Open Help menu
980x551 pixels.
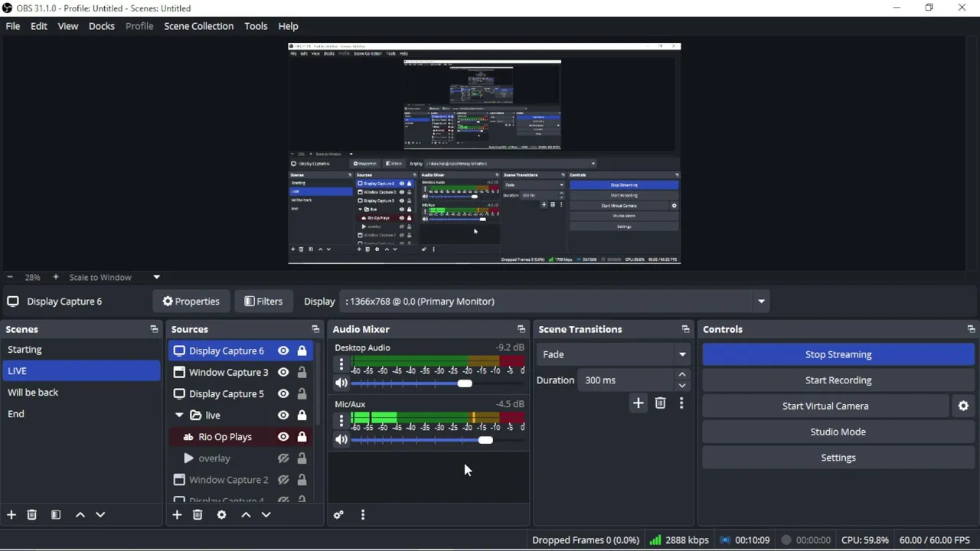[x=289, y=26]
